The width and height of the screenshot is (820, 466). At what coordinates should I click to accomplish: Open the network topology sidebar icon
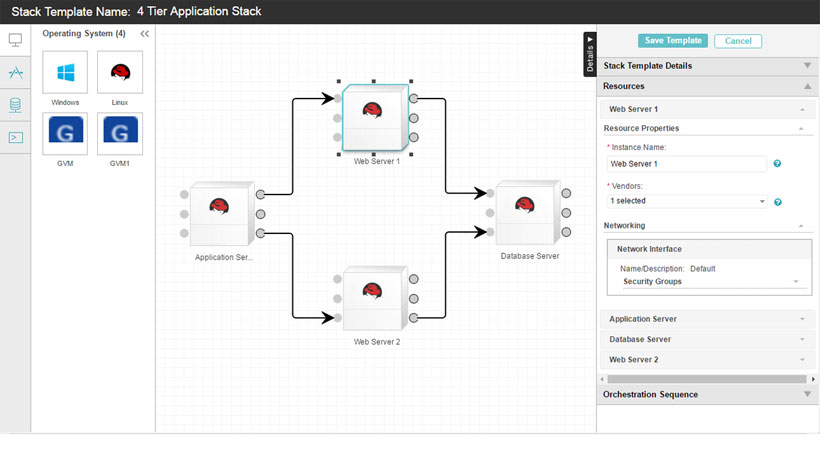point(15,72)
